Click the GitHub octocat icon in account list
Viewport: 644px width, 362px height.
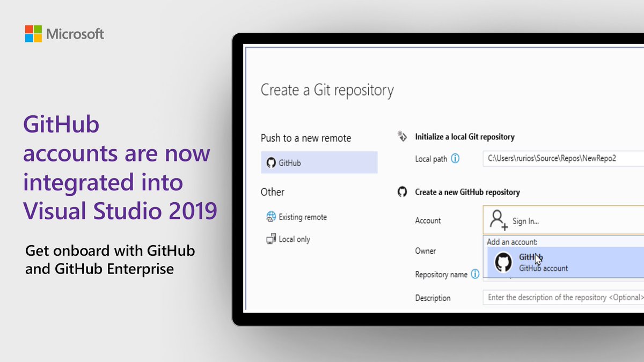(x=503, y=262)
